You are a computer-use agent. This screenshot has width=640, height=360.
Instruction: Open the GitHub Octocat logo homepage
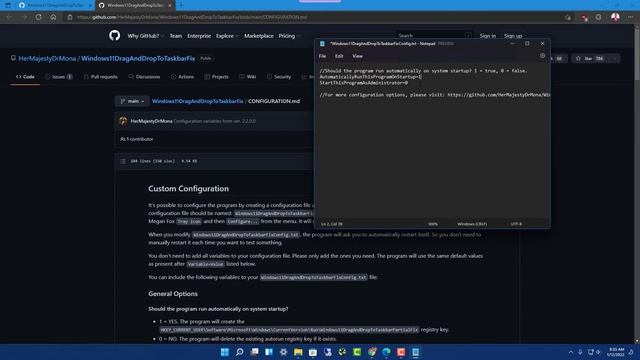(x=115, y=36)
